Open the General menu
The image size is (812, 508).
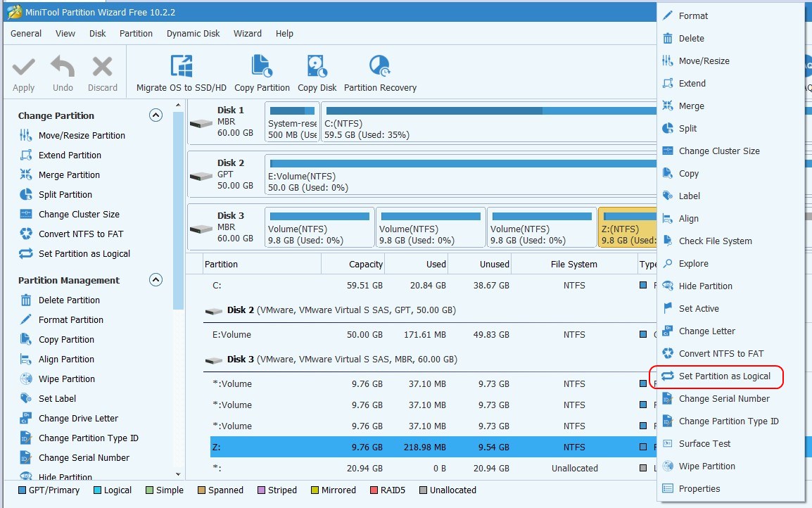(x=26, y=34)
